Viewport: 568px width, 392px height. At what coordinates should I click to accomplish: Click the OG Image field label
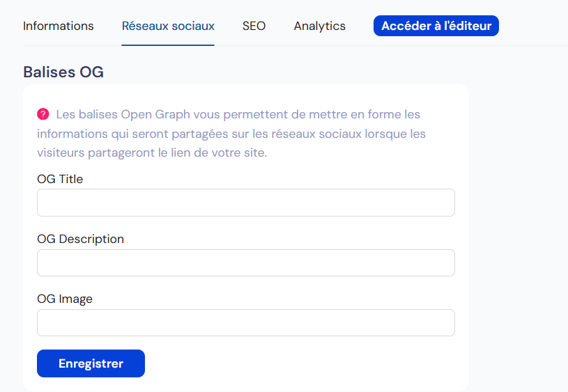pyautogui.click(x=65, y=299)
